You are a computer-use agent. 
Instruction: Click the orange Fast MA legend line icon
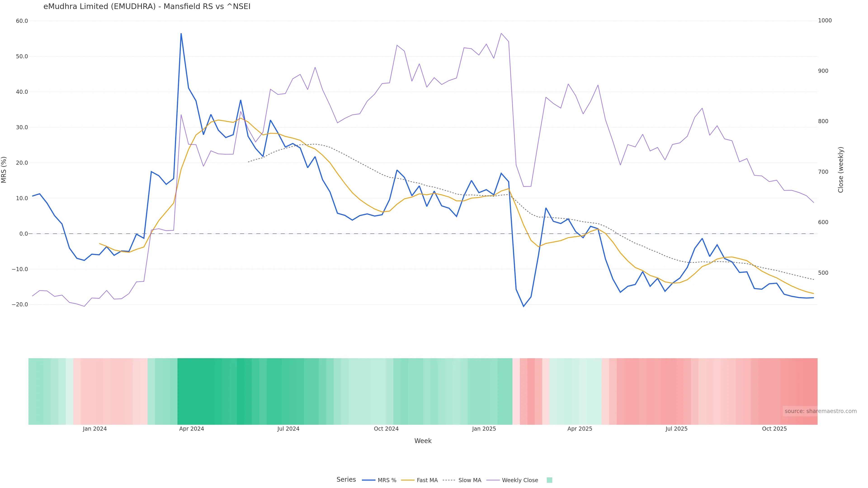(x=408, y=480)
